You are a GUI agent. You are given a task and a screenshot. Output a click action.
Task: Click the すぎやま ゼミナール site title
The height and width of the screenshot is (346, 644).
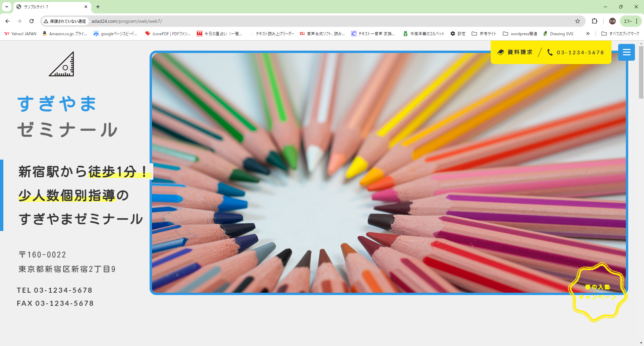tap(67, 116)
